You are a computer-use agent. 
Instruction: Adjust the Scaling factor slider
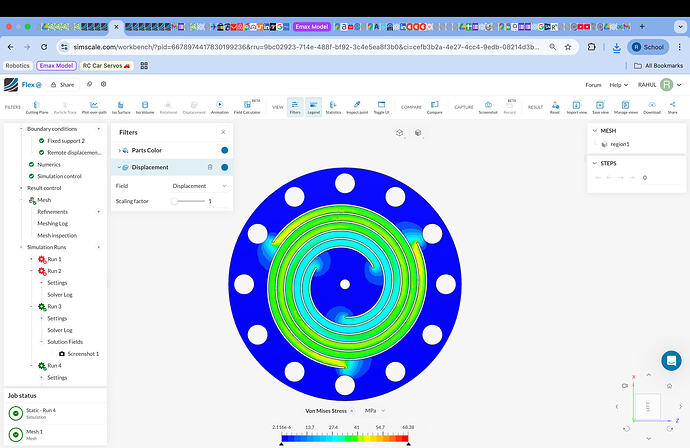point(176,201)
